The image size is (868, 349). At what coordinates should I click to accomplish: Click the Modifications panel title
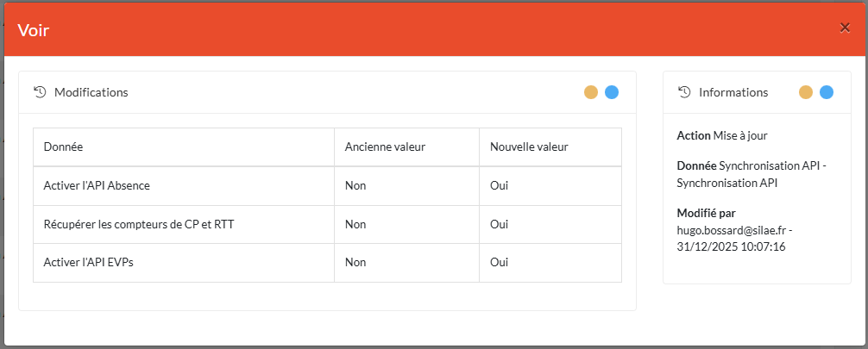point(91,92)
